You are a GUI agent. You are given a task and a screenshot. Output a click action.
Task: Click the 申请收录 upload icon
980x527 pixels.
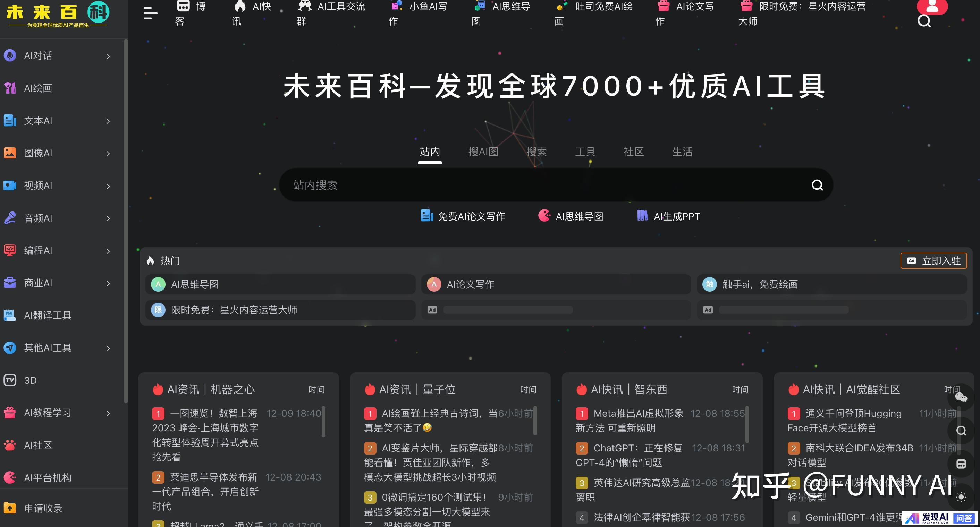click(x=10, y=508)
